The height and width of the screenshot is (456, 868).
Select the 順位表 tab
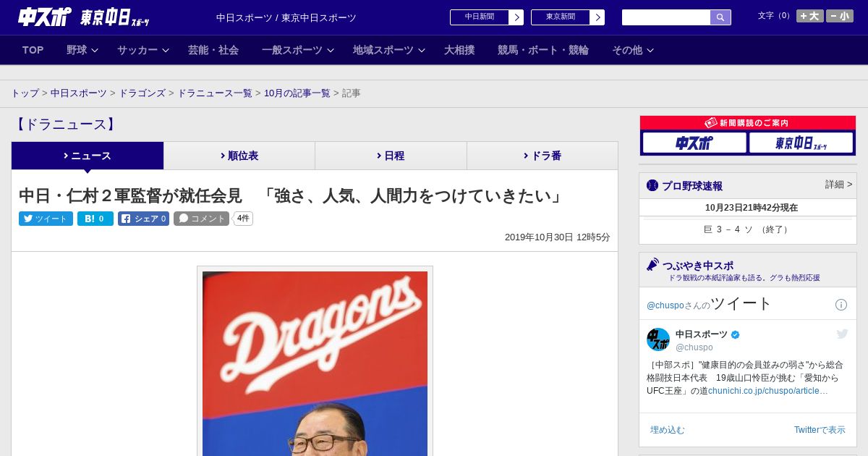coord(239,156)
